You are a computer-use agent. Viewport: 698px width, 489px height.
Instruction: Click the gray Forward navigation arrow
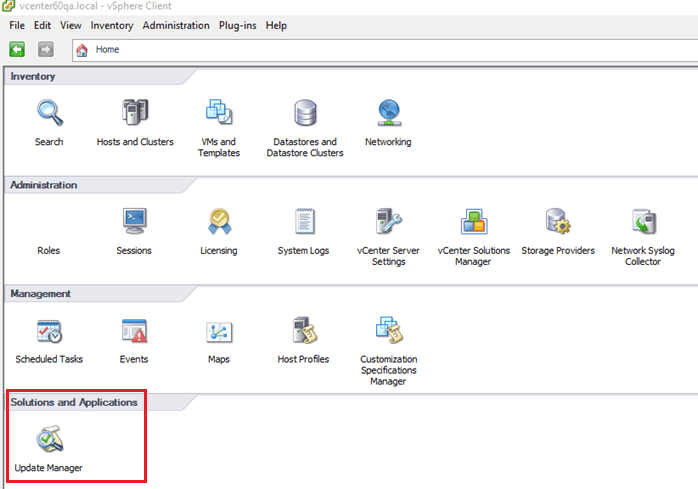(45, 49)
